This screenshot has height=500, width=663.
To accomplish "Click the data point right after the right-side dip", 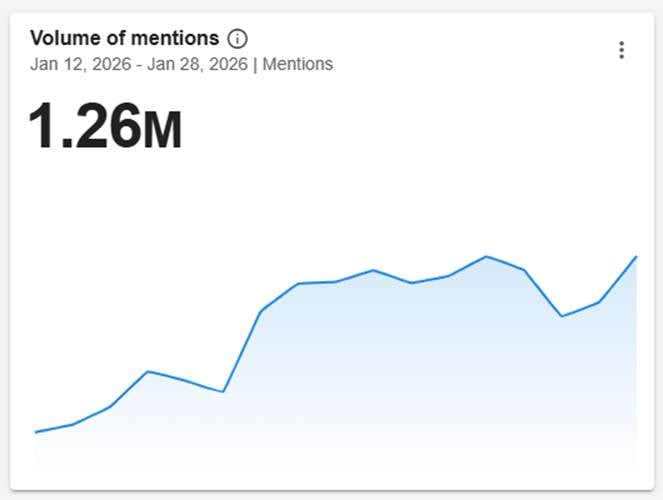I will pos(599,302).
